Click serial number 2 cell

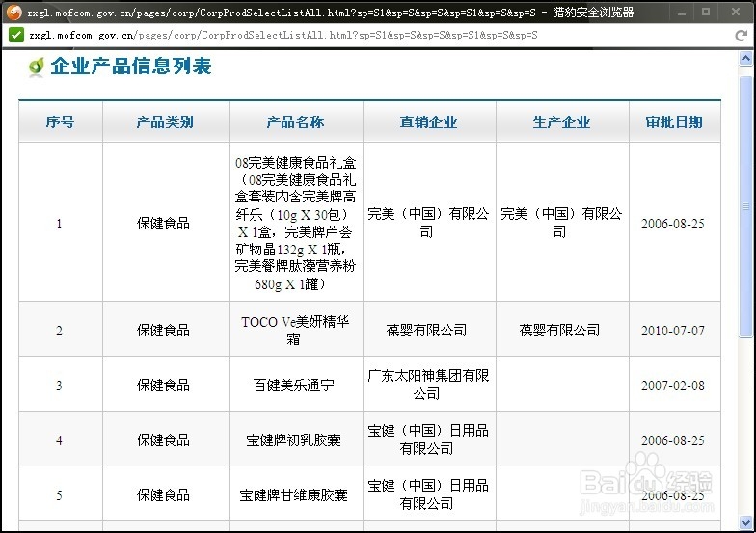point(60,331)
